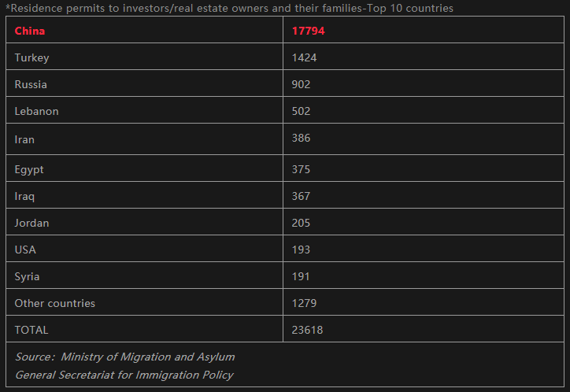Image resolution: width=570 pixels, height=392 pixels.
Task: Select the USA row label
Action: point(25,250)
